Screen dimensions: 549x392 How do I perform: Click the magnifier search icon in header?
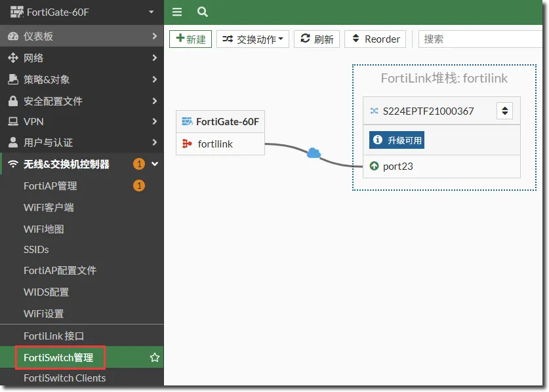pyautogui.click(x=203, y=12)
